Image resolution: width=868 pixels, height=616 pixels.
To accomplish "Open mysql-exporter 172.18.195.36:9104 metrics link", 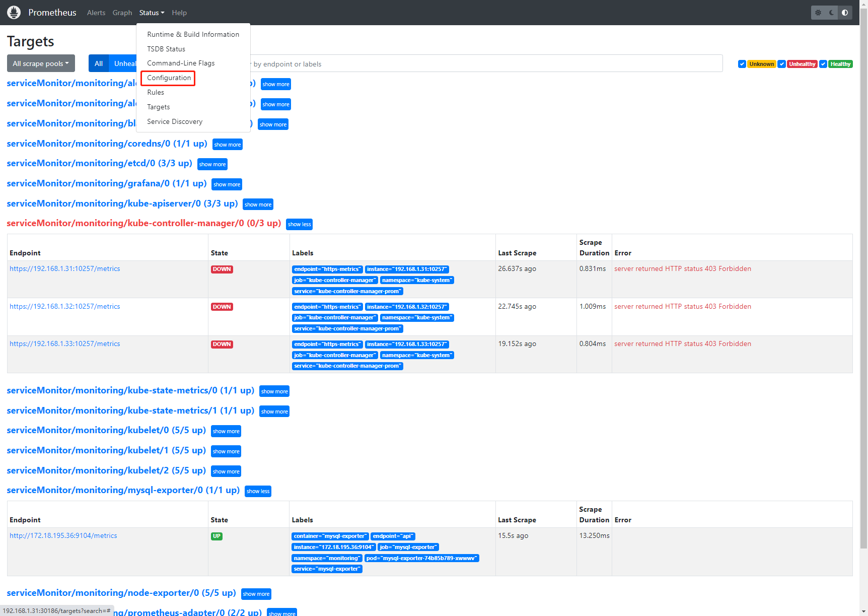I will [63, 535].
